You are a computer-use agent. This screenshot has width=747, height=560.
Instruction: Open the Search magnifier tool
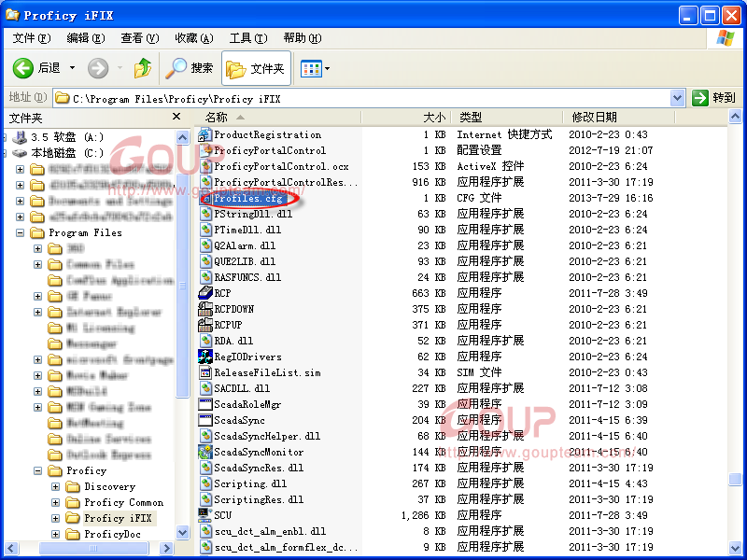tap(176, 68)
